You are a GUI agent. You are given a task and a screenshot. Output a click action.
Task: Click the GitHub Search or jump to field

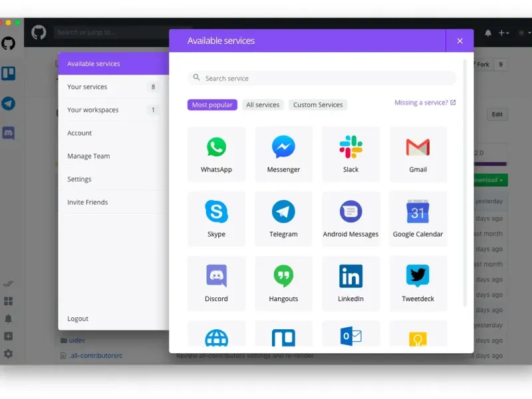[x=112, y=33]
